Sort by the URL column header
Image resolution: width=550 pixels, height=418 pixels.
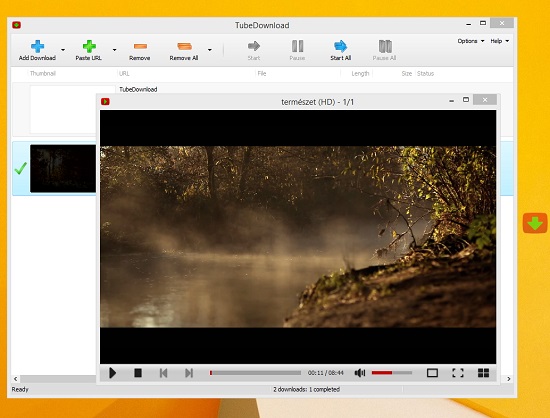124,73
